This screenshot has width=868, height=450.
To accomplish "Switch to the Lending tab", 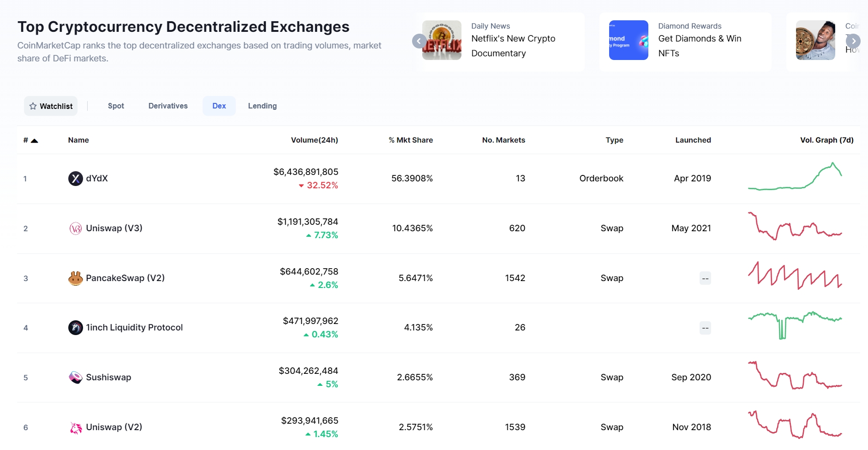I will coord(263,106).
